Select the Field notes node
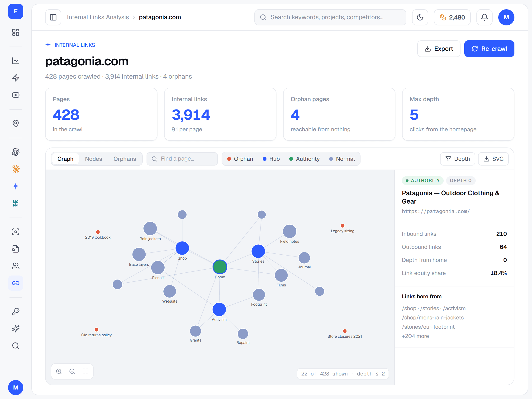The width and height of the screenshot is (532, 399). (290, 231)
